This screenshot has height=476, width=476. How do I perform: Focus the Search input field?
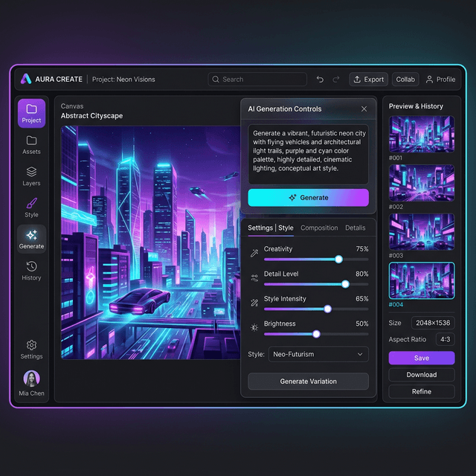(x=257, y=80)
